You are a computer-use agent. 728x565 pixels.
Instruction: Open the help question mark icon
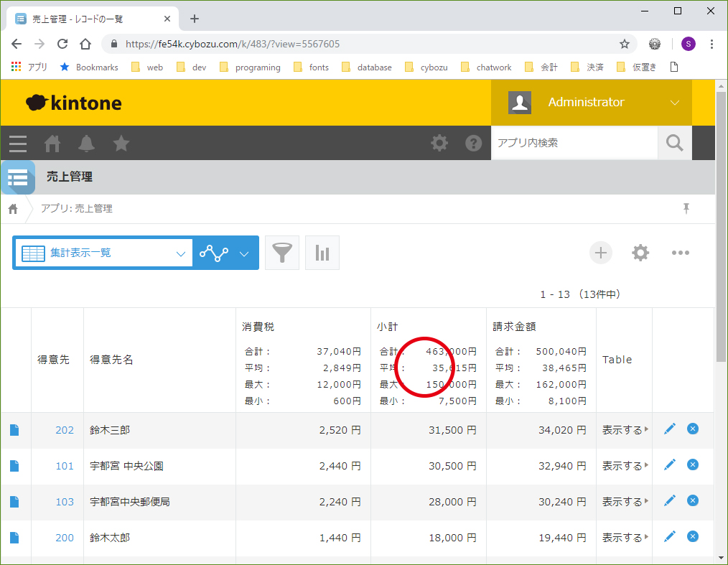pos(474,143)
